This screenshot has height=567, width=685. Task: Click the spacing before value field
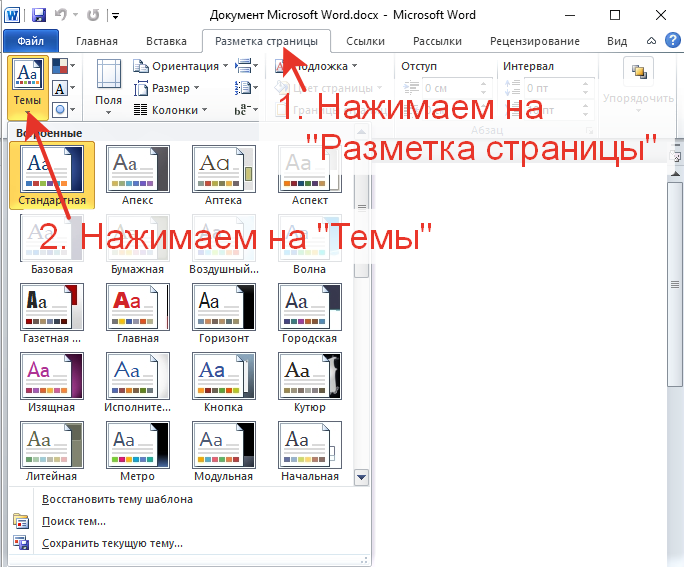point(552,88)
